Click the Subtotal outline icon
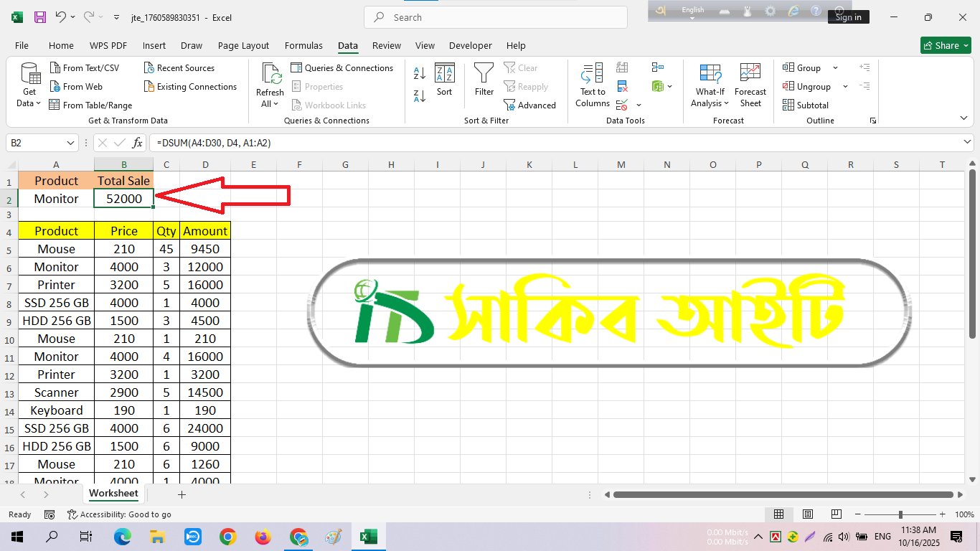This screenshot has width=980, height=551. (805, 105)
